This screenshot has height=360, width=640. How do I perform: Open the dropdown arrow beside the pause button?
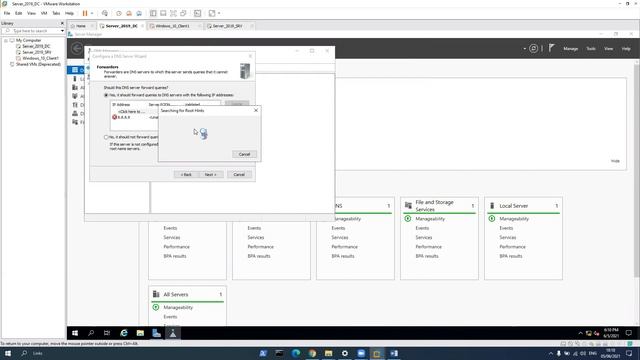click(x=92, y=13)
